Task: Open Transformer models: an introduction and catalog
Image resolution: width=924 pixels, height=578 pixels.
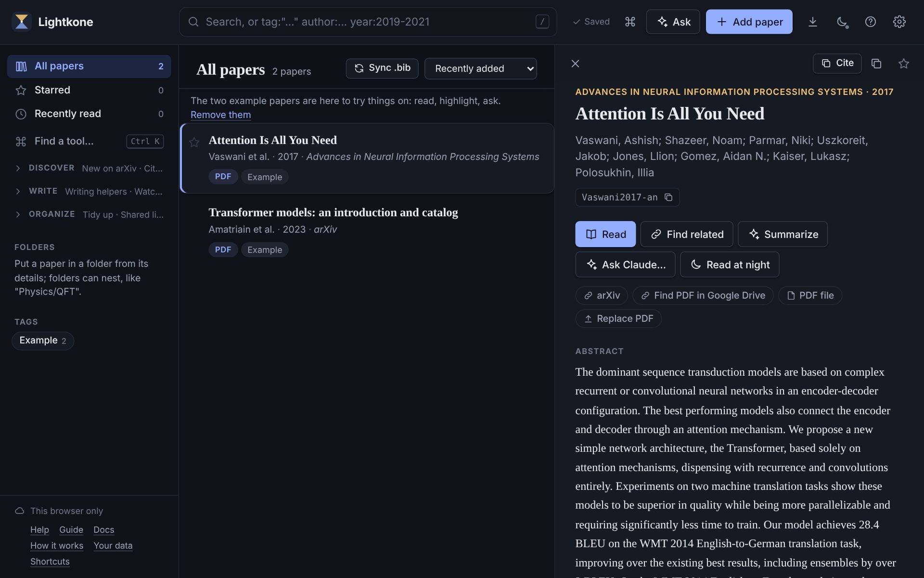Action: [333, 212]
